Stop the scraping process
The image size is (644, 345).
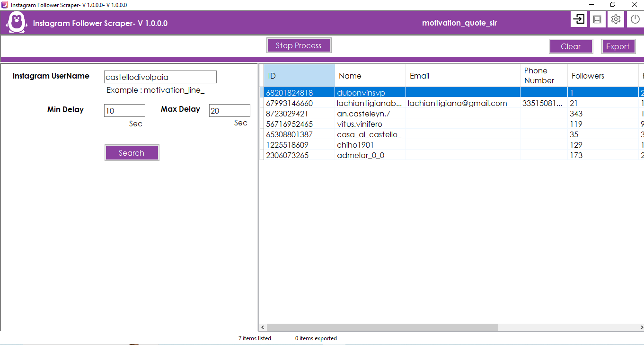[x=299, y=45]
